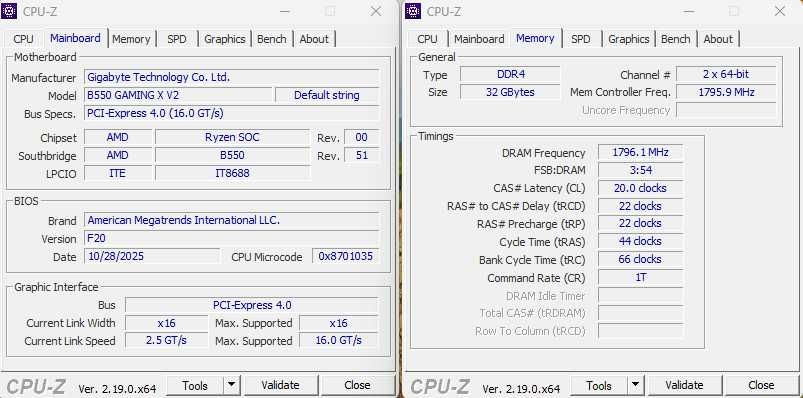Click DRAM Frequency 1796.1 MHz value
The height and width of the screenshot is (398, 803).
point(640,153)
